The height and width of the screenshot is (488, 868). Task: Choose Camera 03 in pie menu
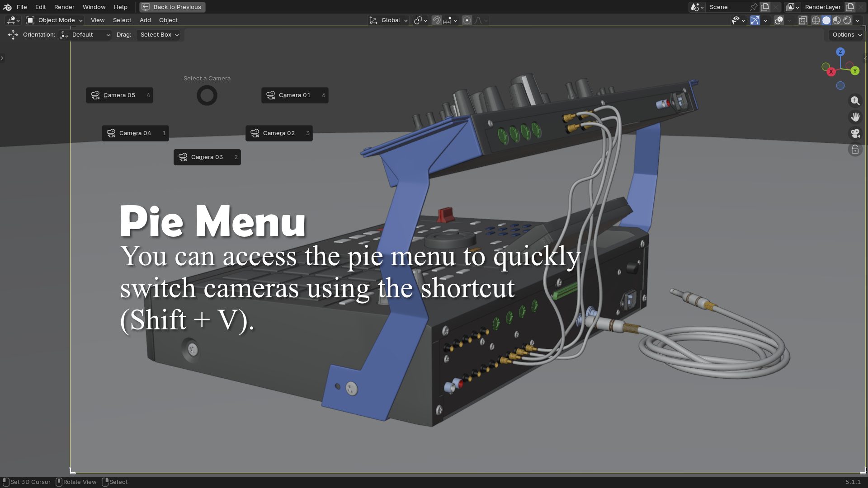[x=207, y=157]
